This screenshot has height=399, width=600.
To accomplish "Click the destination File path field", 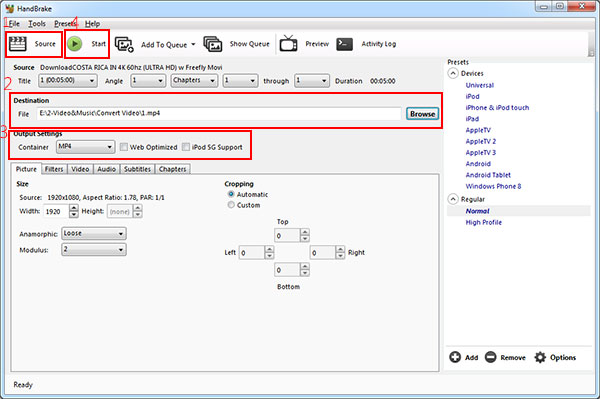I will pos(219,113).
